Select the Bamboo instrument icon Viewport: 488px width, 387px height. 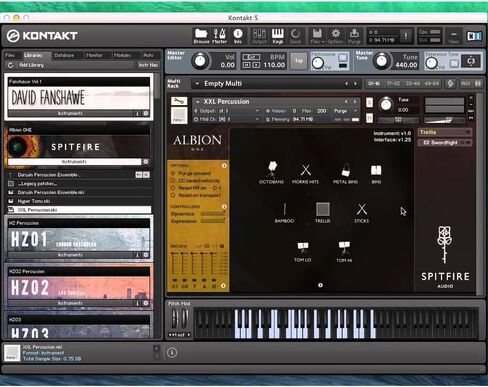pyautogui.click(x=284, y=212)
